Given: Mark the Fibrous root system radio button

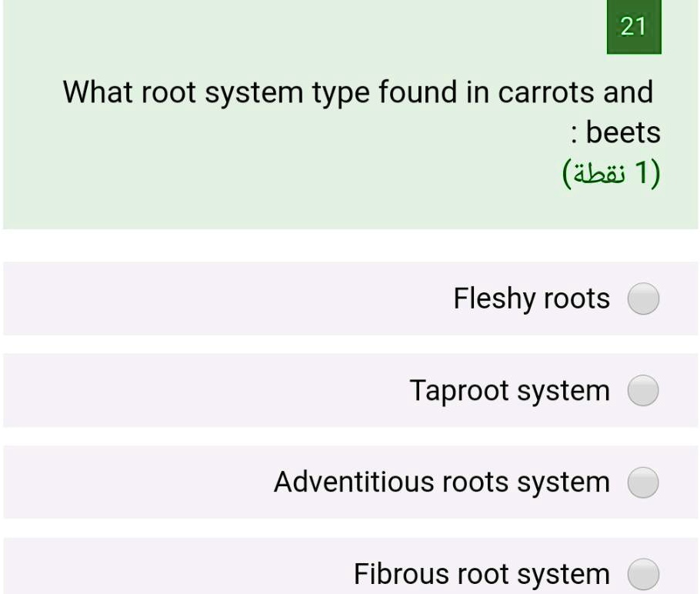Looking at the screenshot, I should (x=643, y=574).
